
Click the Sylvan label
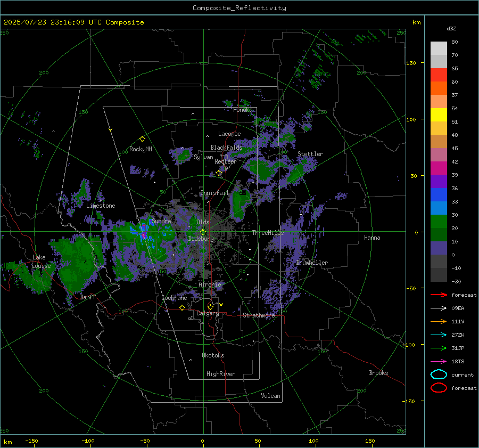tap(203, 157)
